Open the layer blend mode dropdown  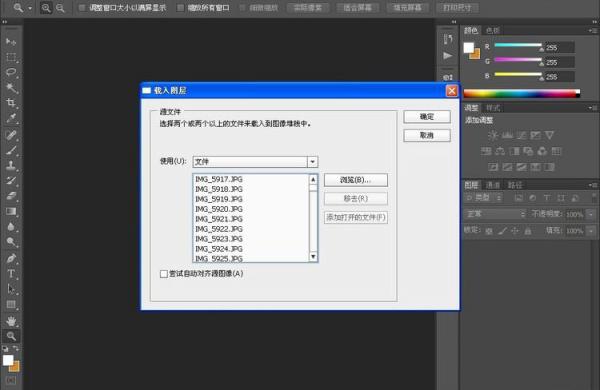pyautogui.click(x=496, y=214)
